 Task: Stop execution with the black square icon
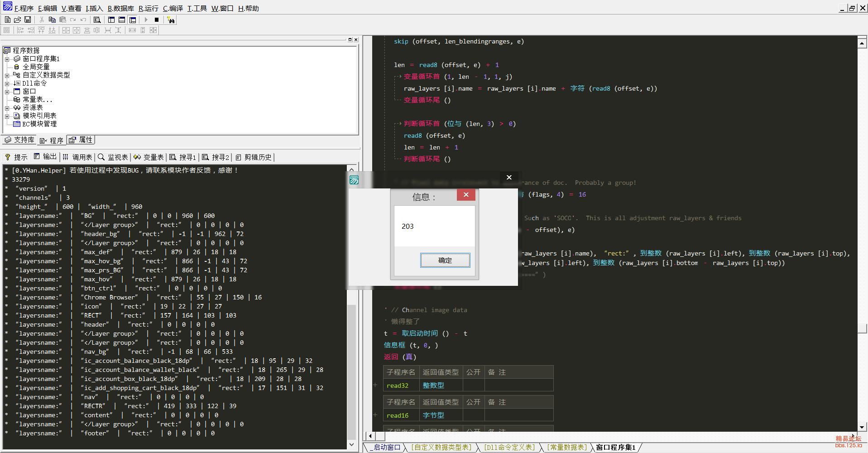(157, 20)
